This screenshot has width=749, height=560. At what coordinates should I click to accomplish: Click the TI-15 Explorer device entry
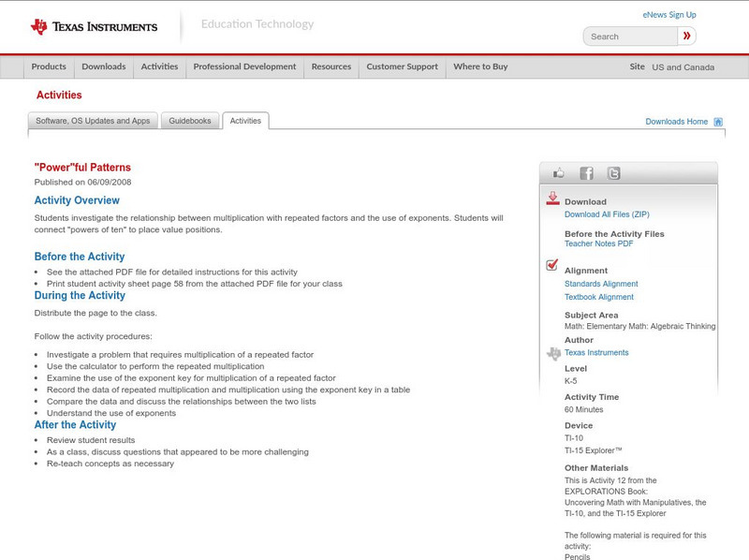tap(594, 450)
